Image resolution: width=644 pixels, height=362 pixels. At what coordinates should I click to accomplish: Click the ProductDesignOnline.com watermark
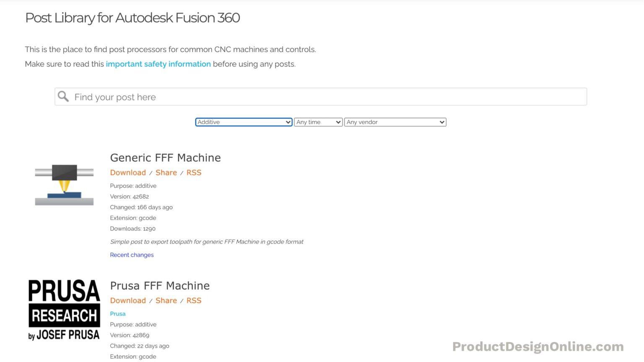coord(538,346)
